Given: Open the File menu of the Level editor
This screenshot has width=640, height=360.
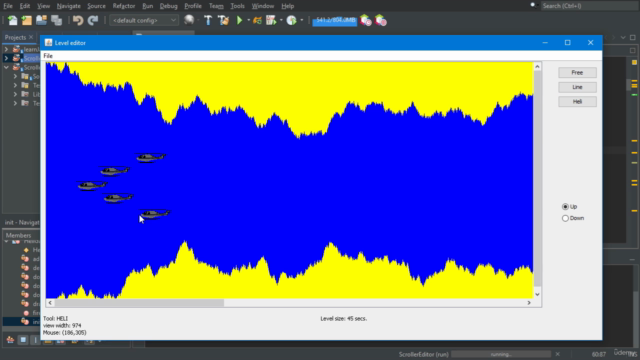Looking at the screenshot, I should click(48, 56).
